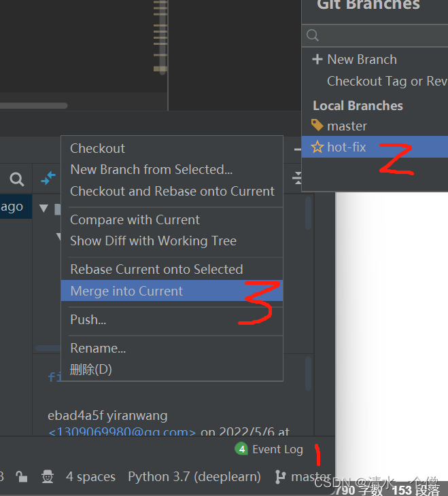The image size is (448, 496).
Task: Select Checkout and Rebase onto Current
Action: pyautogui.click(x=172, y=192)
